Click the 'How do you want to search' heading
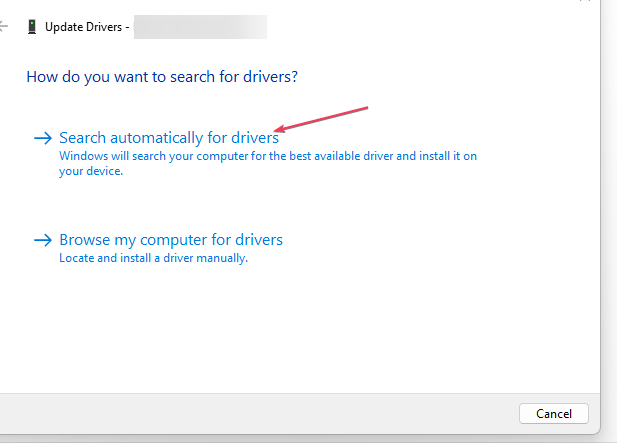The height and width of the screenshot is (443, 617). point(162,77)
